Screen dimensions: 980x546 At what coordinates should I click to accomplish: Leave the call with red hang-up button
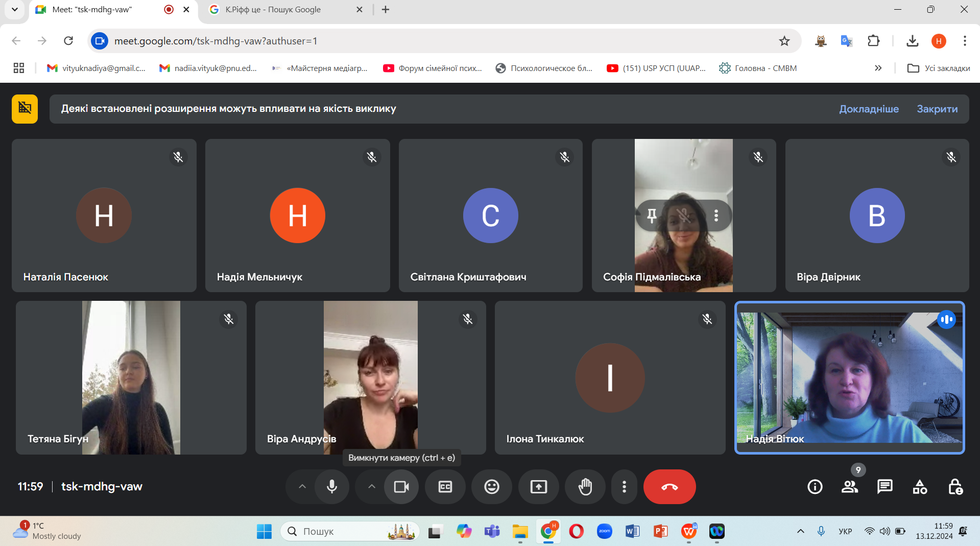669,487
